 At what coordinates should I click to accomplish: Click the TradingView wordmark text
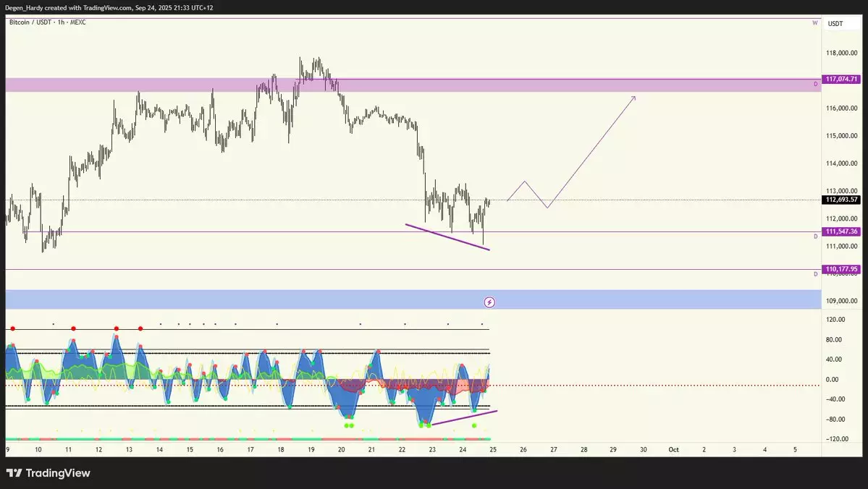click(58, 473)
